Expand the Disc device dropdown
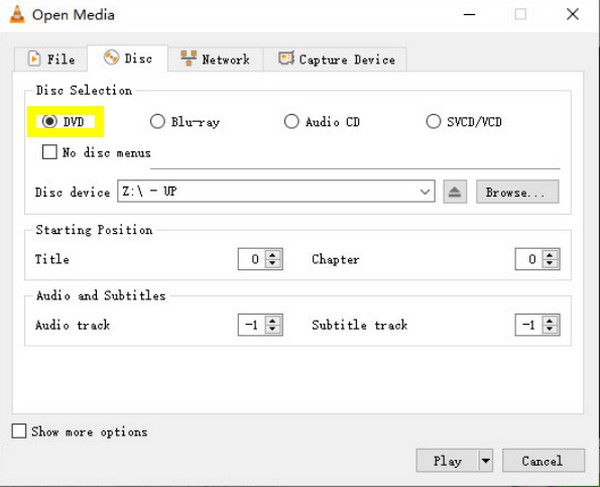 425,192
